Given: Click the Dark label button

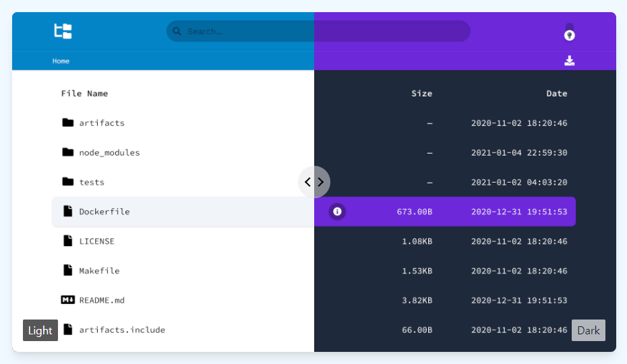Looking at the screenshot, I should 588,330.
